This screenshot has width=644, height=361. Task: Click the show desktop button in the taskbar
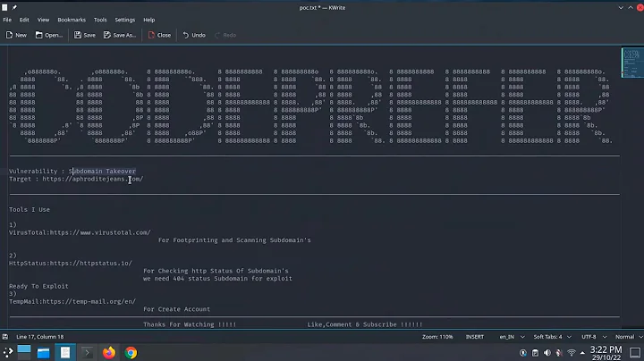(x=635, y=353)
